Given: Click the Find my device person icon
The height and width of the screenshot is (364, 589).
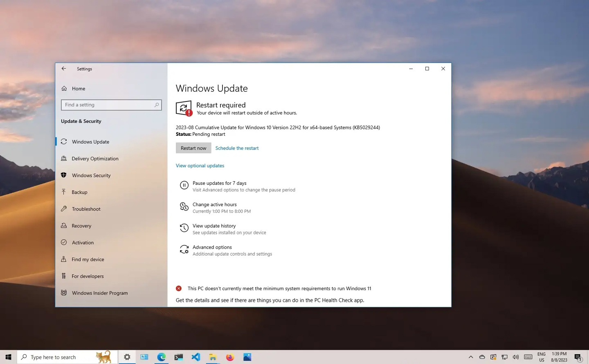Looking at the screenshot, I should (x=64, y=259).
